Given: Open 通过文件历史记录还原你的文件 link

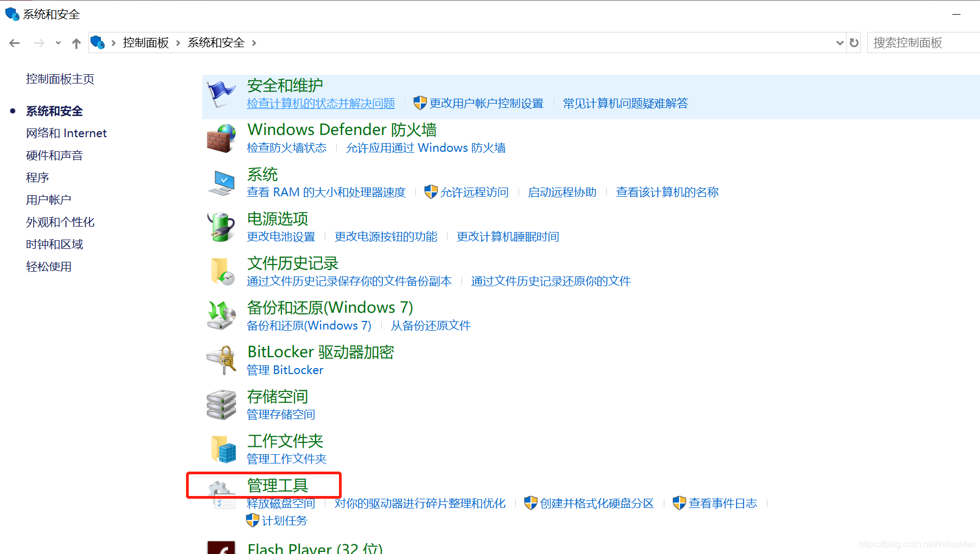Looking at the screenshot, I should pyautogui.click(x=551, y=281).
